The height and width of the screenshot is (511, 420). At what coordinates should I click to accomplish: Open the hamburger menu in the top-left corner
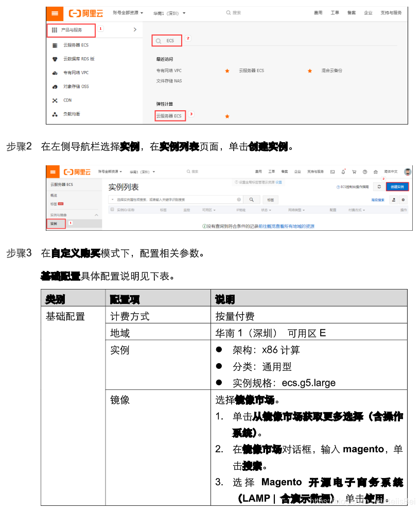(x=55, y=13)
